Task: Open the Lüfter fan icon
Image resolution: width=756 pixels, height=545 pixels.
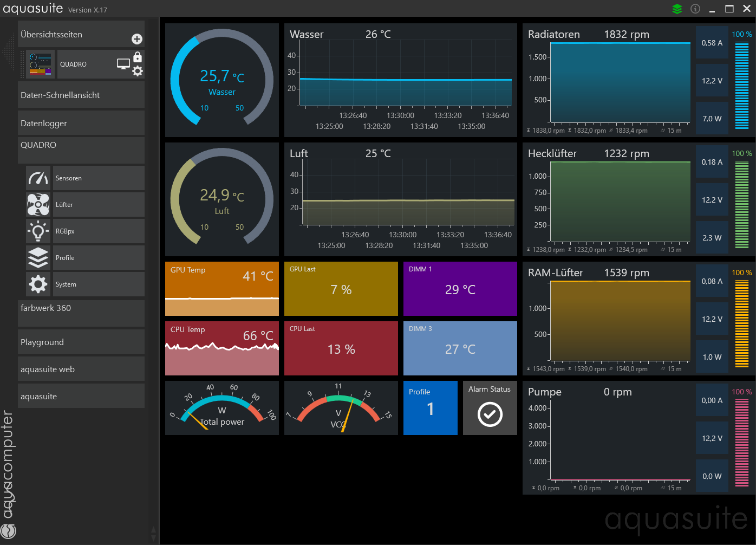Action: click(38, 205)
